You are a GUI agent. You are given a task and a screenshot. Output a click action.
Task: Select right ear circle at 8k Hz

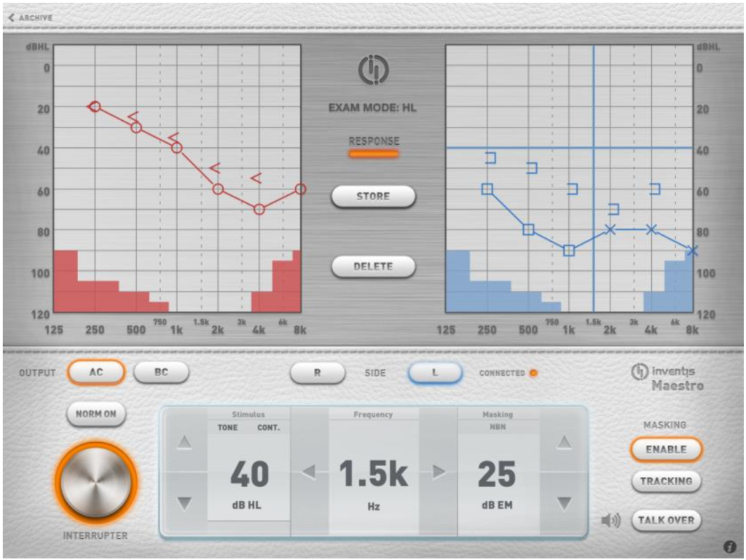pos(300,189)
